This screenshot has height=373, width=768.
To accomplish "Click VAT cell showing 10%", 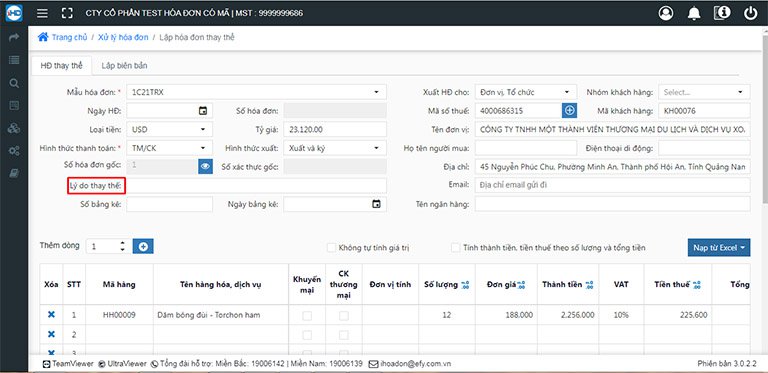I will [621, 315].
